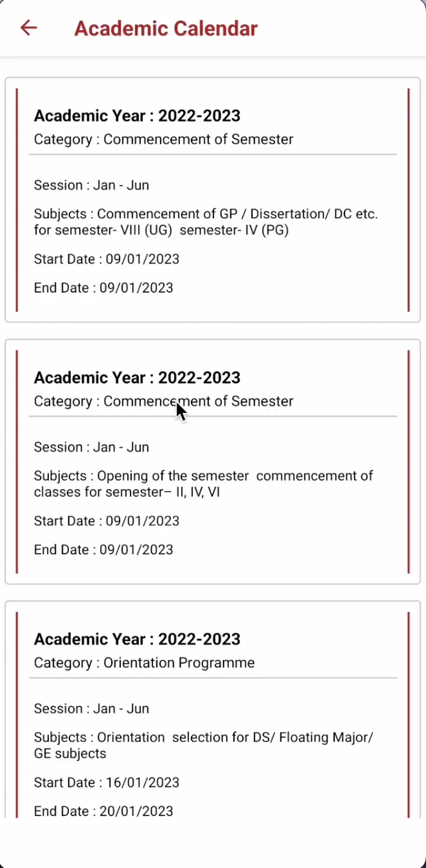Click Start Date : 16/01/2023

click(106, 783)
